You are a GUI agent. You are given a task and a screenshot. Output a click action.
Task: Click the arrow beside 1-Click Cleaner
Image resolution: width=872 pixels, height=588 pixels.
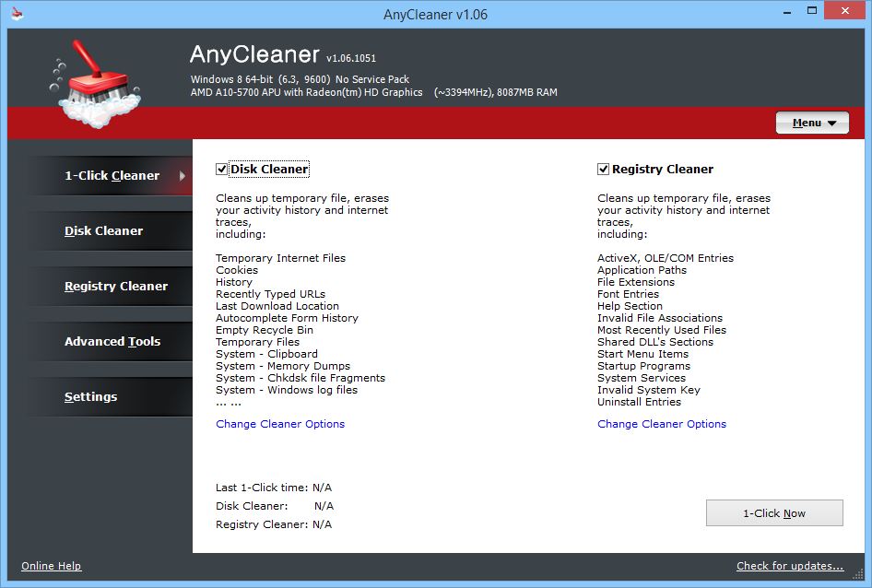click(182, 176)
